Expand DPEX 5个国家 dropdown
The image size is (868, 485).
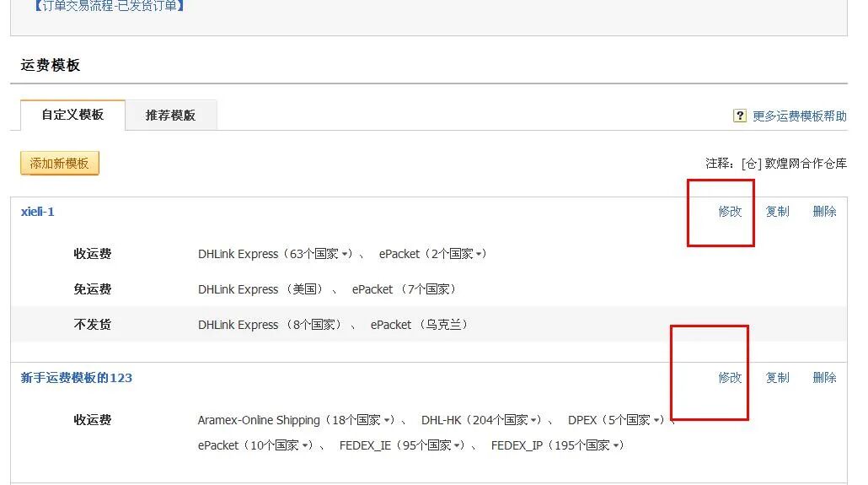tap(656, 420)
